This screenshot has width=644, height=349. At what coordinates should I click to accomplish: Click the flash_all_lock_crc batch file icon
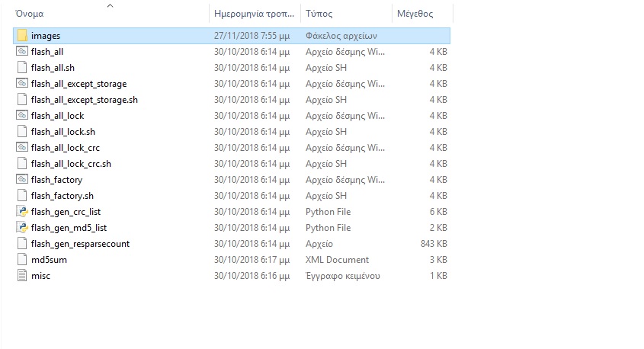[x=22, y=148]
